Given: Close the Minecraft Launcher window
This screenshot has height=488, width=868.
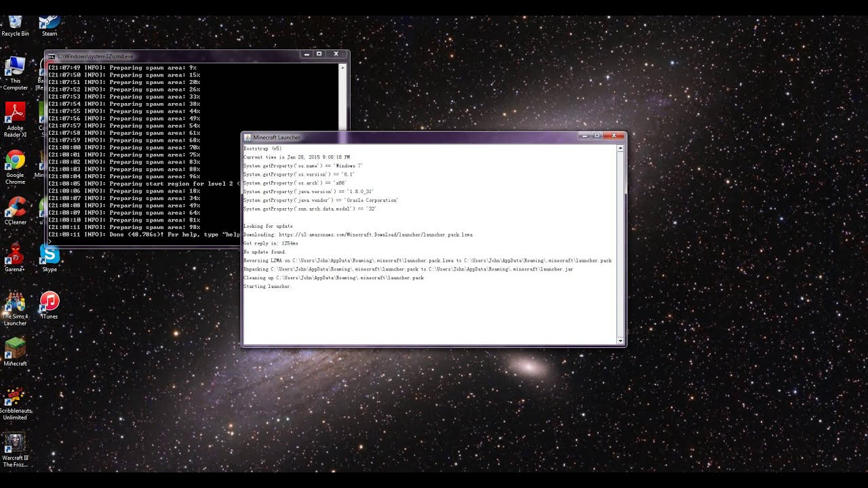Looking at the screenshot, I should tap(614, 136).
